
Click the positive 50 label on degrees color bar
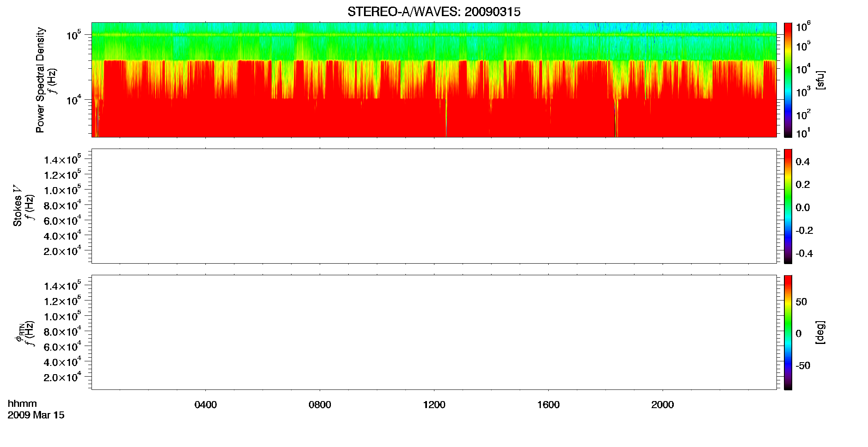pyautogui.click(x=801, y=302)
